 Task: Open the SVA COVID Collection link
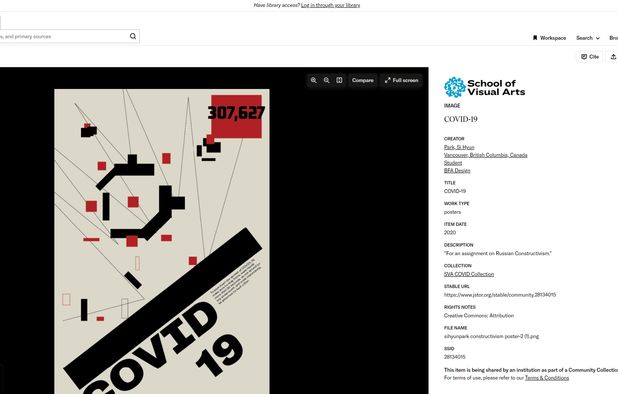469,274
